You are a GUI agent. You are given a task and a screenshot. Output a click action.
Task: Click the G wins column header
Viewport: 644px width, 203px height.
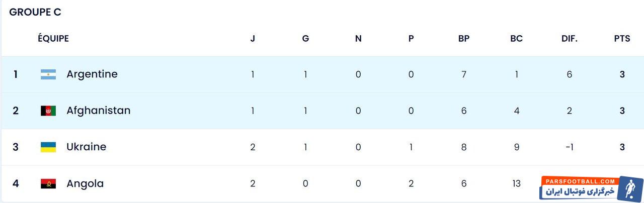point(305,39)
